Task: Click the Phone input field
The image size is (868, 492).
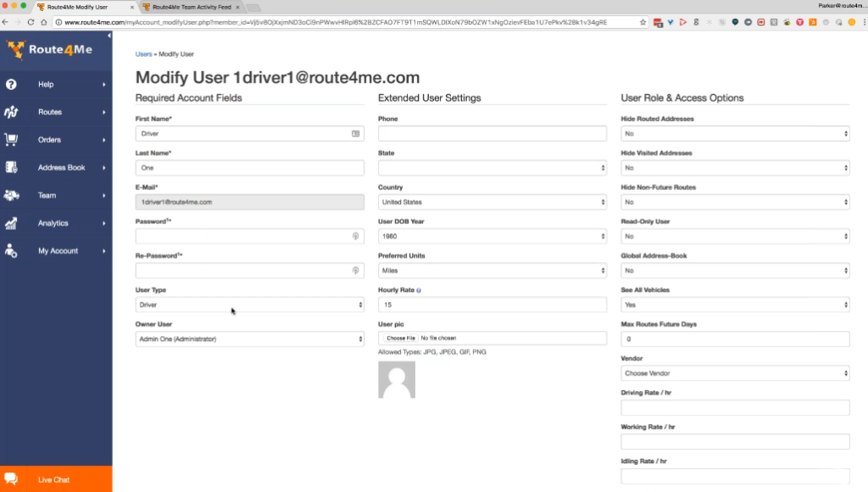Action: [492, 134]
